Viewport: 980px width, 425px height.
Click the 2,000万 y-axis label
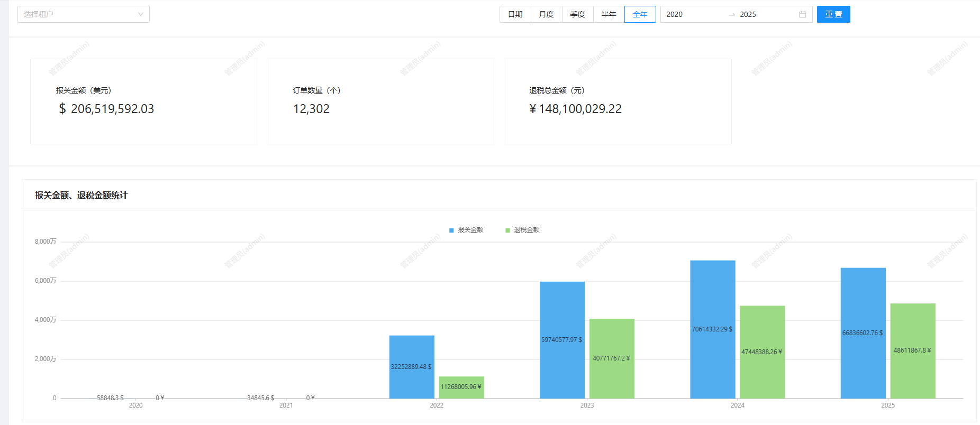[46, 359]
